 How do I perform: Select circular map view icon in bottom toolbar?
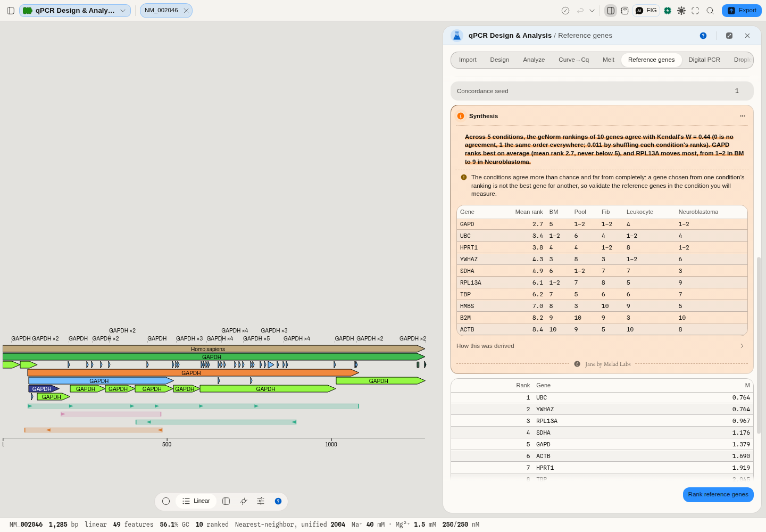click(166, 501)
